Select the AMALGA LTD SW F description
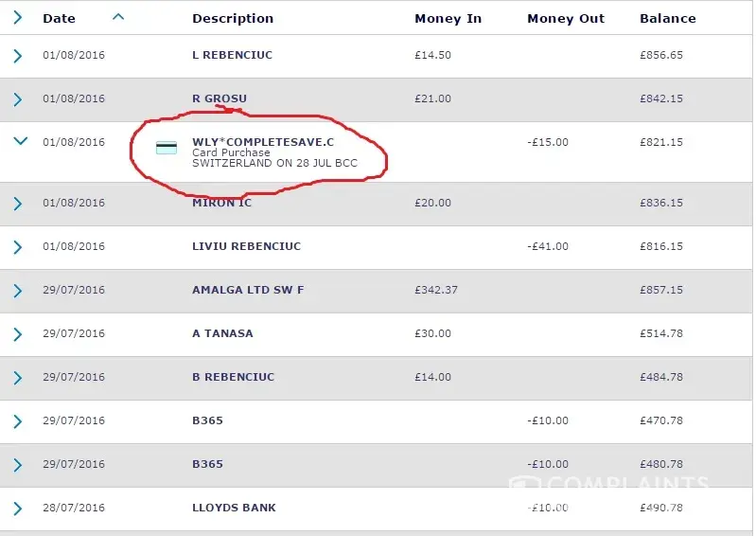Screen dimensions: 756x536 point(248,290)
